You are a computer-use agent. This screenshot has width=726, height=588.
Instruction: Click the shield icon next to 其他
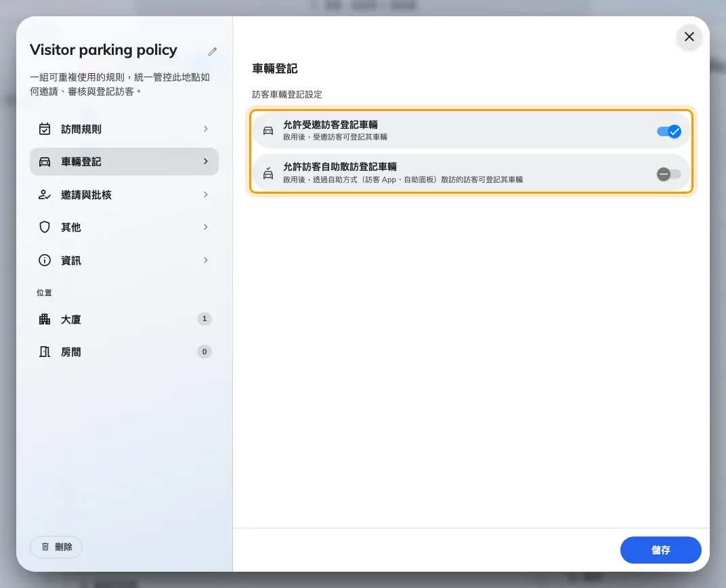(x=45, y=227)
